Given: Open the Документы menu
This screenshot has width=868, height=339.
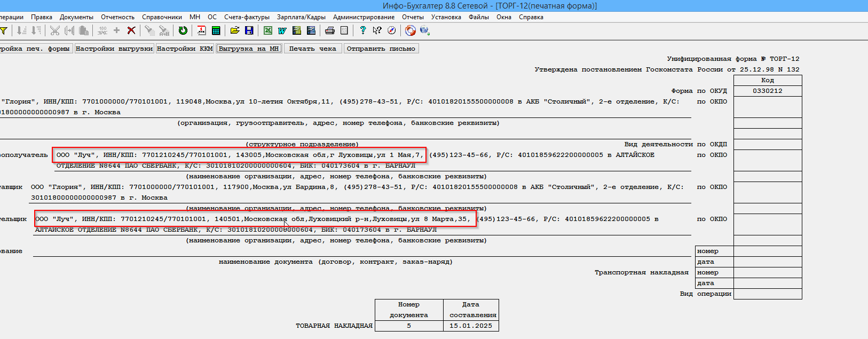Looking at the screenshot, I should tap(76, 17).
